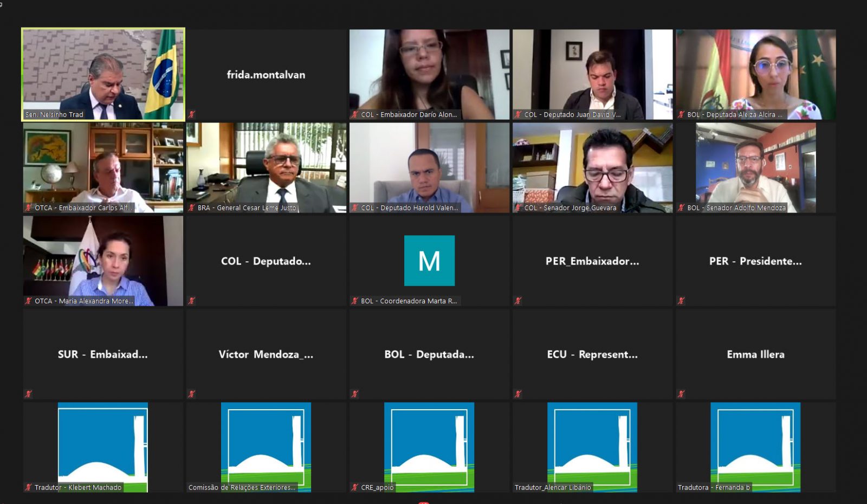Click muted mic icon on SUR - Embaixad... tile
This screenshot has width=867, height=504.
click(x=28, y=394)
